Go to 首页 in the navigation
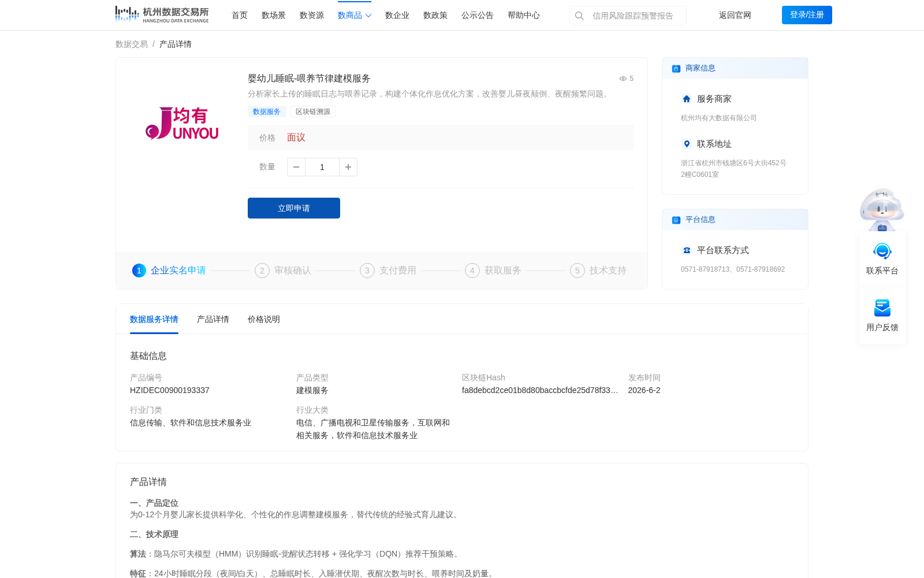The image size is (924, 578). point(240,15)
